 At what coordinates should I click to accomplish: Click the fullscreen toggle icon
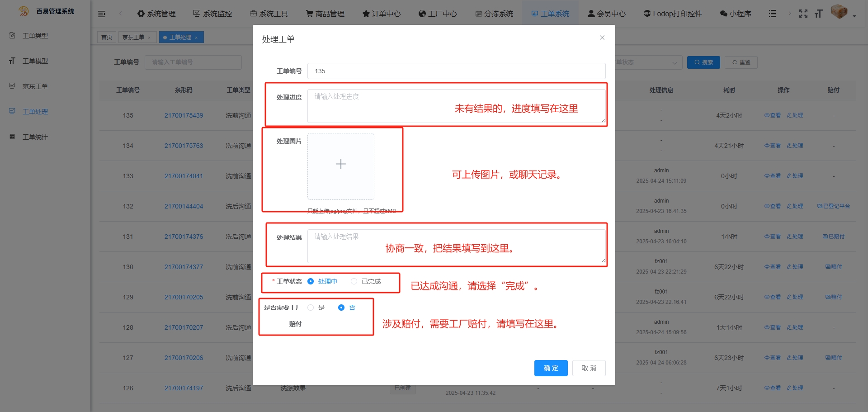803,14
